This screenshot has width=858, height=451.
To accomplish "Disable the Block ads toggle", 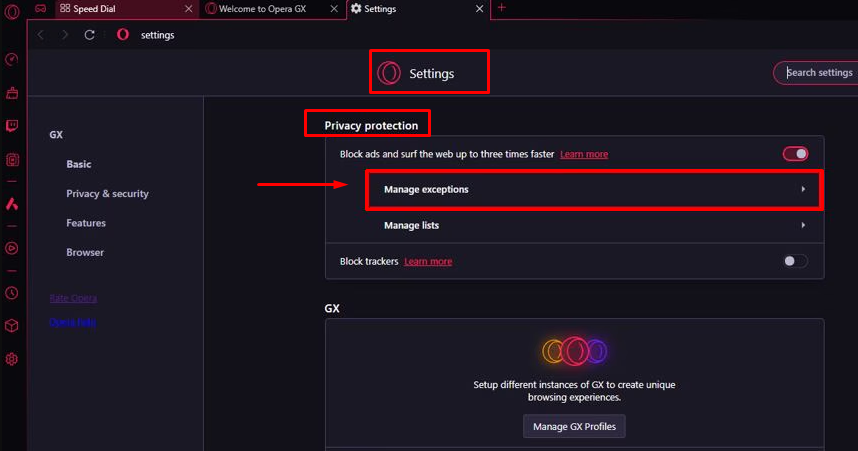I will coord(795,154).
